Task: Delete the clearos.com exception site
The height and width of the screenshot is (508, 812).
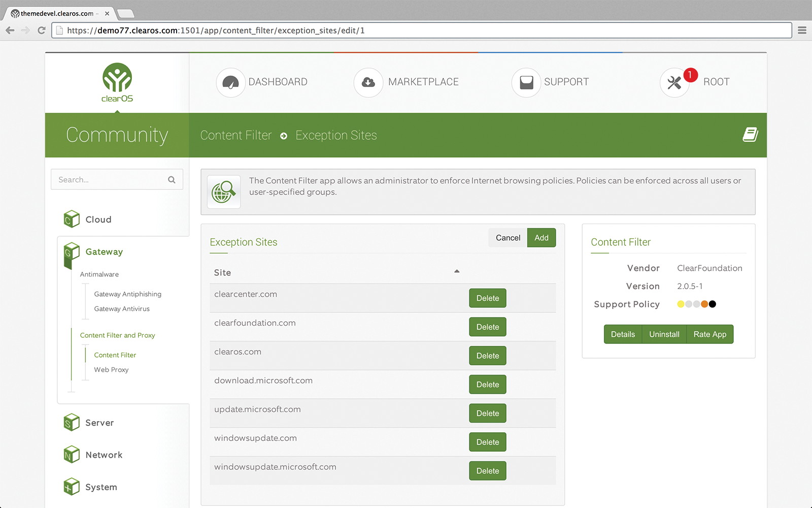Action: pos(487,356)
